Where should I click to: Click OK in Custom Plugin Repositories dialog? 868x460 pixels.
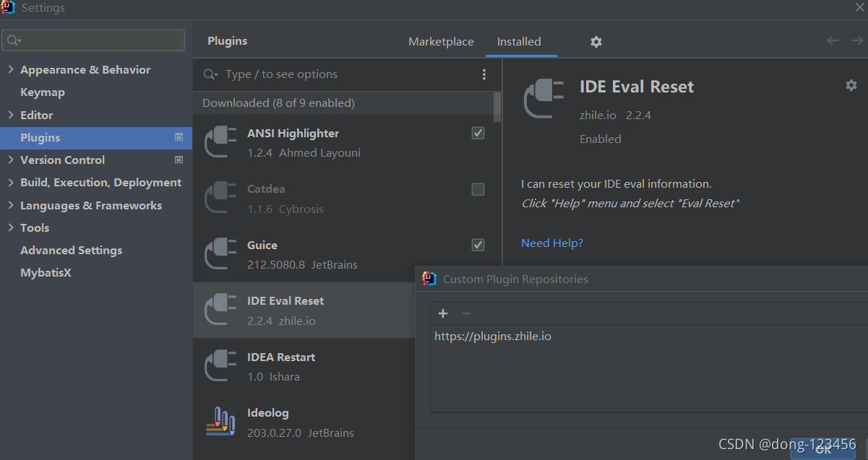[823, 450]
